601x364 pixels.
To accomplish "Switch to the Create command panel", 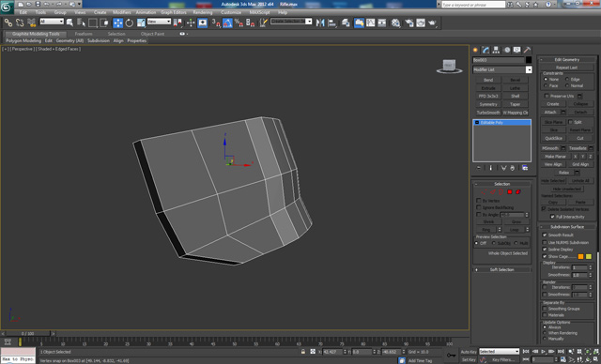I will click(476, 50).
